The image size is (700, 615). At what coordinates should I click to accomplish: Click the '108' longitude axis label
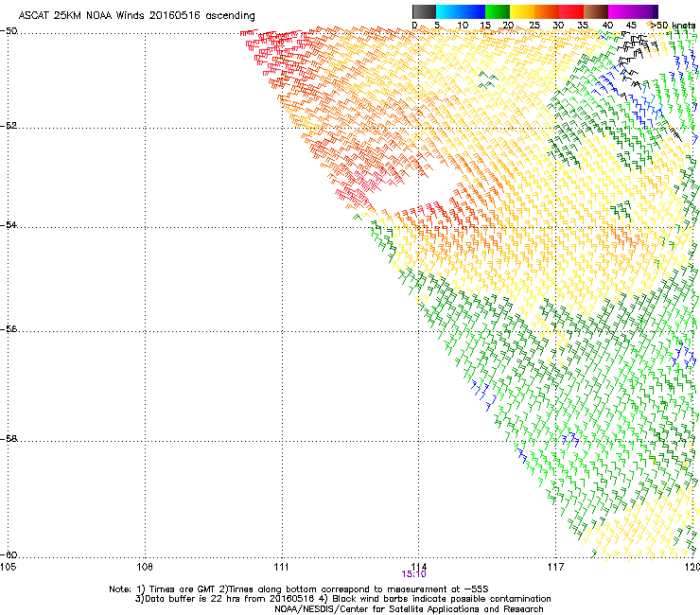point(145,567)
